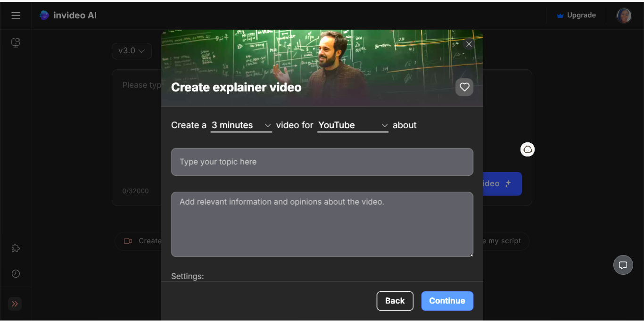The width and height of the screenshot is (644, 321).
Task: Expand the sidebar with the double-arrow icon
Action: pos(15,304)
